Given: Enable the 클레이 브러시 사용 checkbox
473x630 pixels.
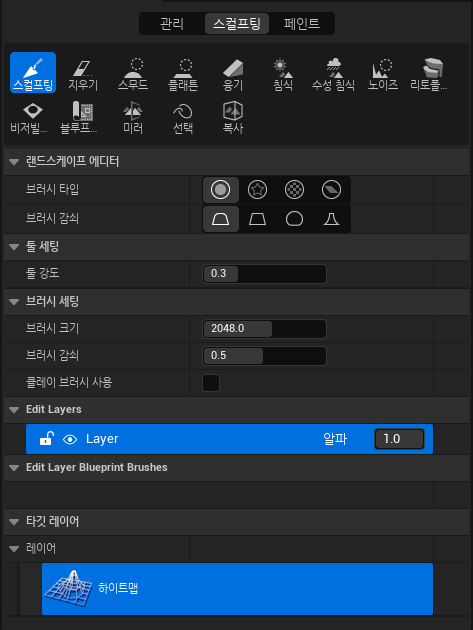Looking at the screenshot, I should (211, 383).
